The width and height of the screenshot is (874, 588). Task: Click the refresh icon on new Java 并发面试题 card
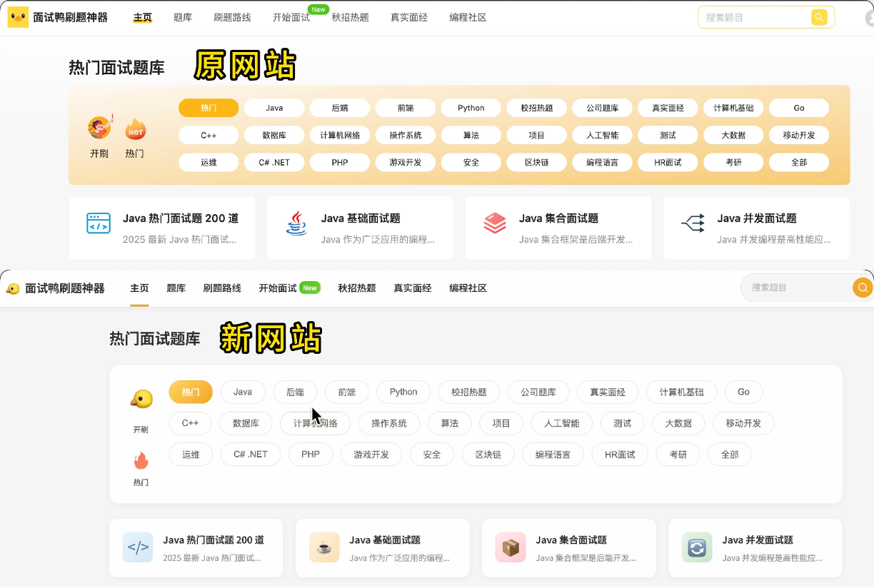tap(696, 547)
